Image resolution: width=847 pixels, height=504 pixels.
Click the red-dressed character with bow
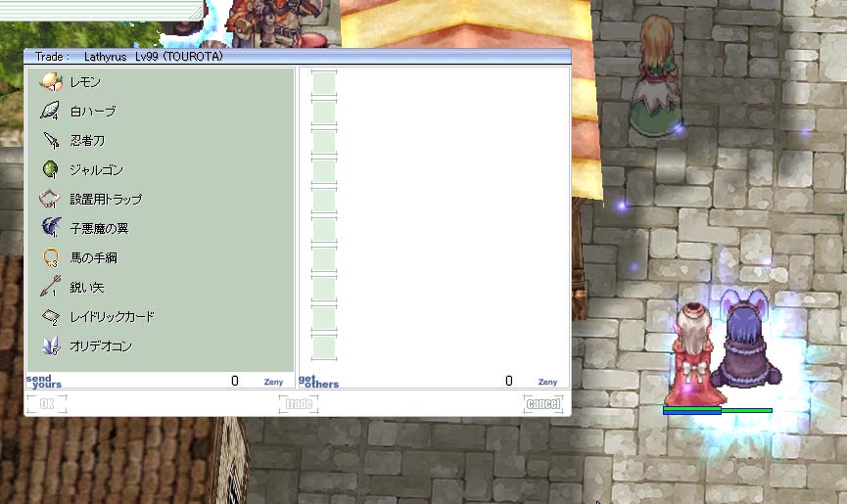coord(693,354)
